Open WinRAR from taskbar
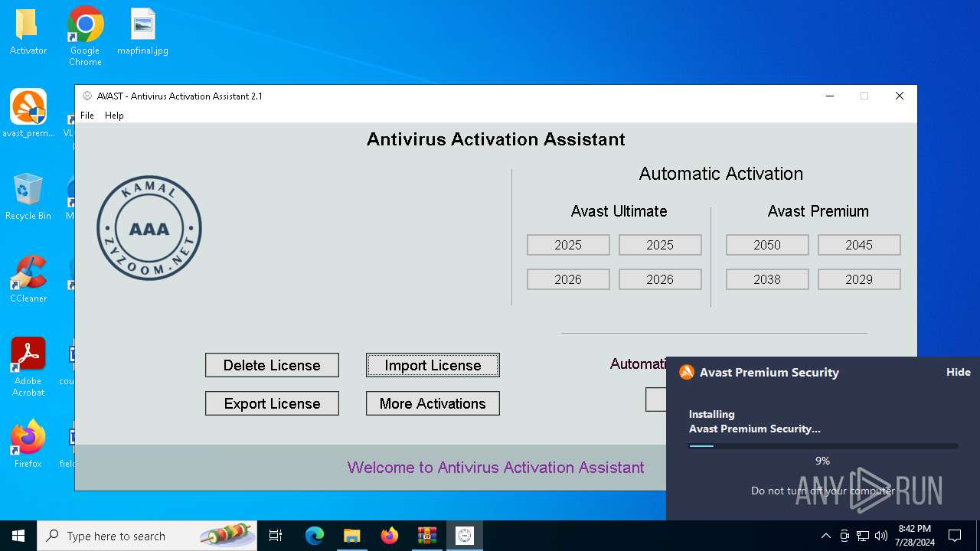The image size is (980, 551). coord(427,536)
